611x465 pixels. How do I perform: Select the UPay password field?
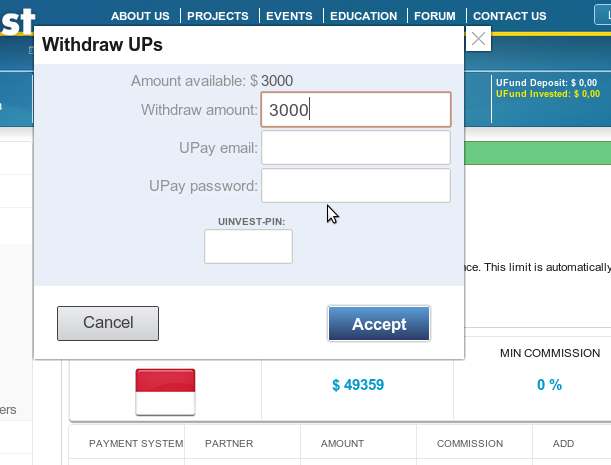(x=355, y=185)
